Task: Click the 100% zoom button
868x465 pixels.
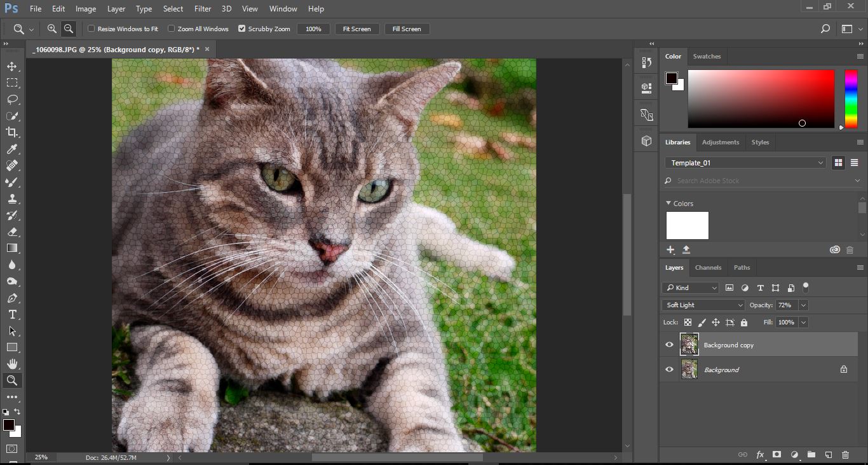Action: 314,29
